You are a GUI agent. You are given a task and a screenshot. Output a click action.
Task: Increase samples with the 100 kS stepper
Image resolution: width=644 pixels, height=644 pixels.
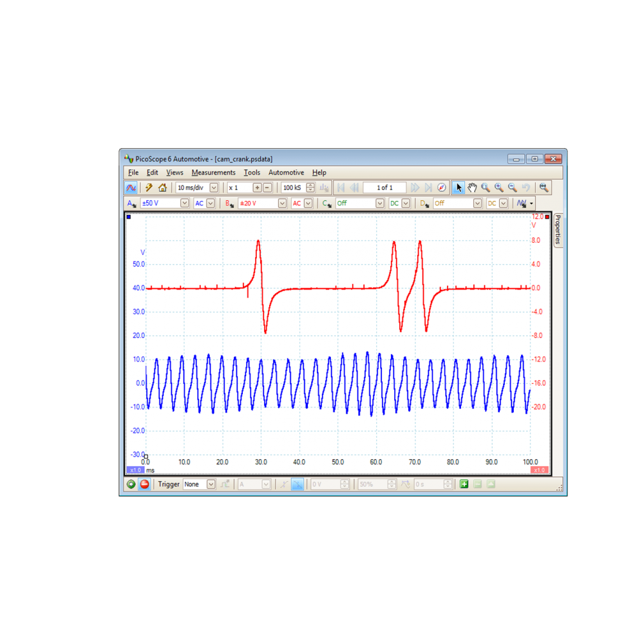click(310, 185)
